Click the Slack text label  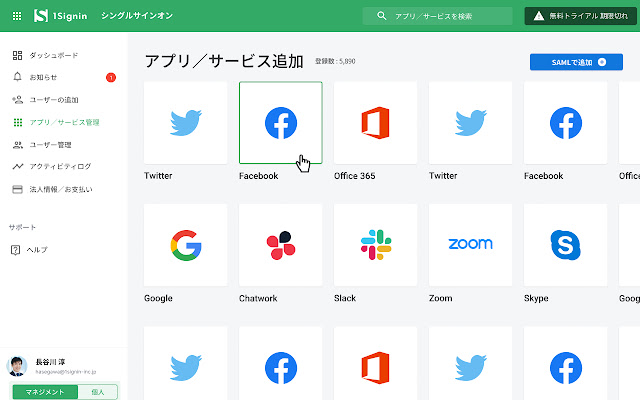pyautogui.click(x=345, y=298)
